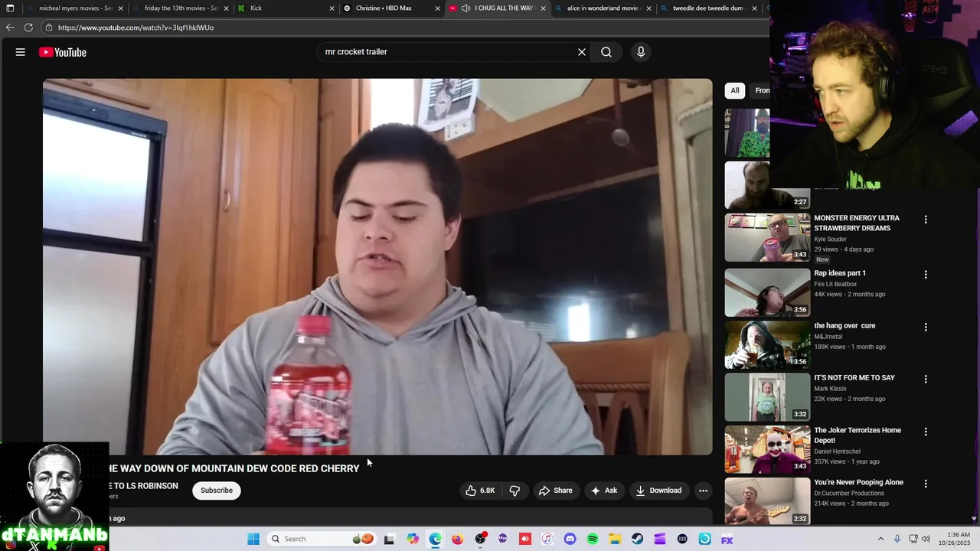Open options for You're Never Pooping Alone

(x=926, y=484)
